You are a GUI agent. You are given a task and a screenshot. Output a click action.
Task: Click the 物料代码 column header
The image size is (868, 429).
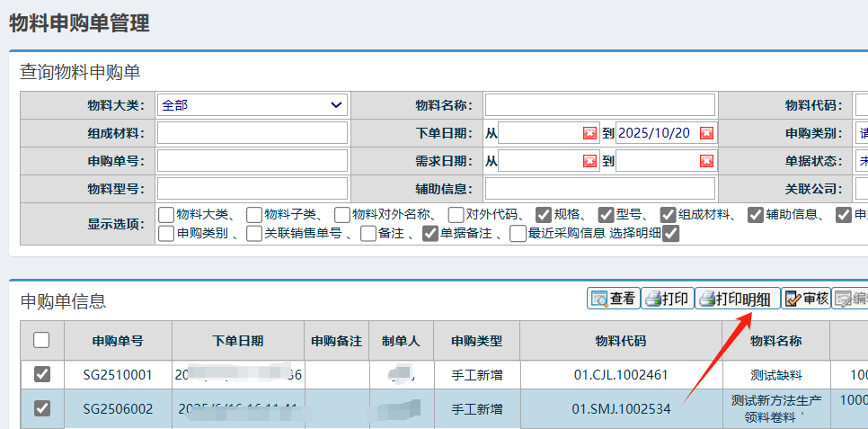[621, 342]
